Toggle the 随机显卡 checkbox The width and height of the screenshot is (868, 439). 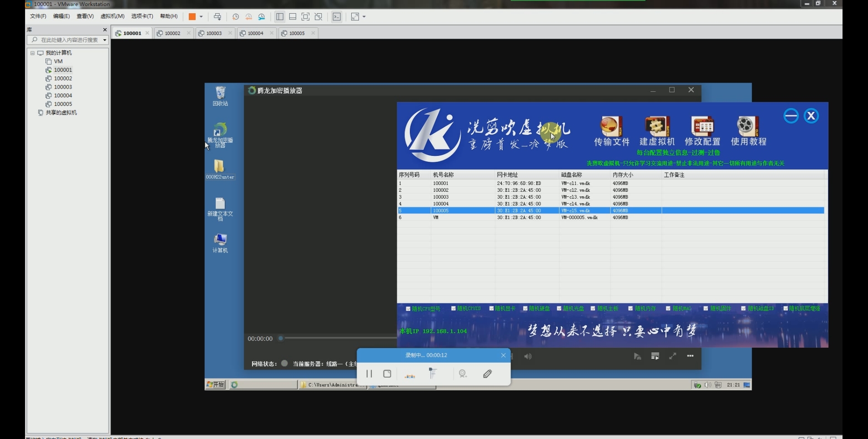(491, 309)
